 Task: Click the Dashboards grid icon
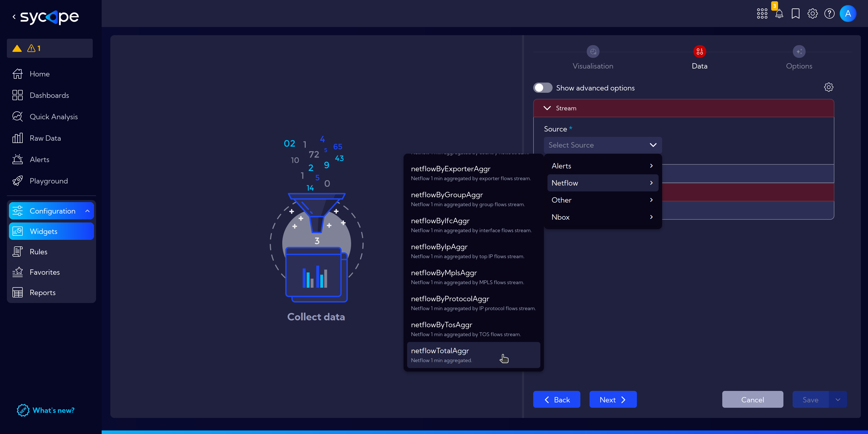point(18,95)
